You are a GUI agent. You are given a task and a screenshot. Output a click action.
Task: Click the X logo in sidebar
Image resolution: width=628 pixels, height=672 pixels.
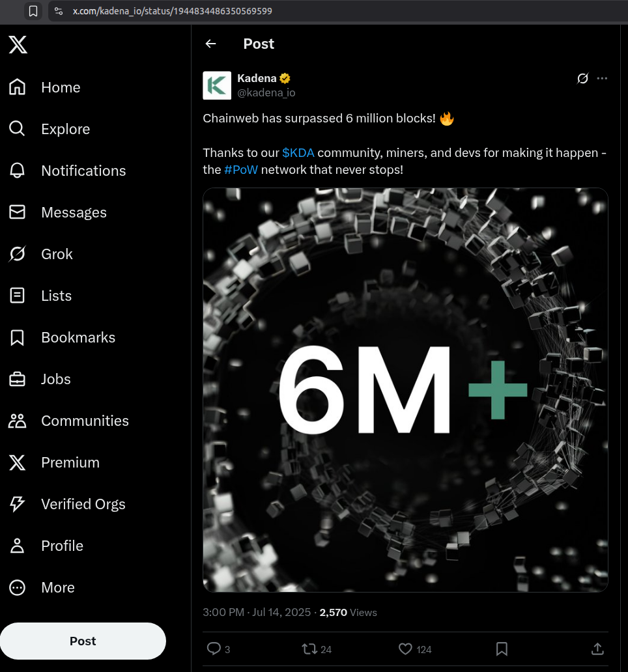(x=18, y=44)
